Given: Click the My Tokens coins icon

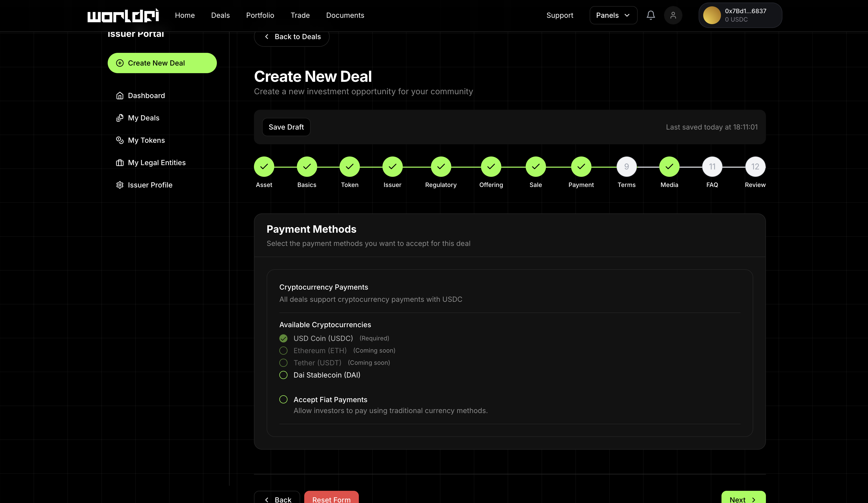Looking at the screenshot, I should pyautogui.click(x=120, y=140).
